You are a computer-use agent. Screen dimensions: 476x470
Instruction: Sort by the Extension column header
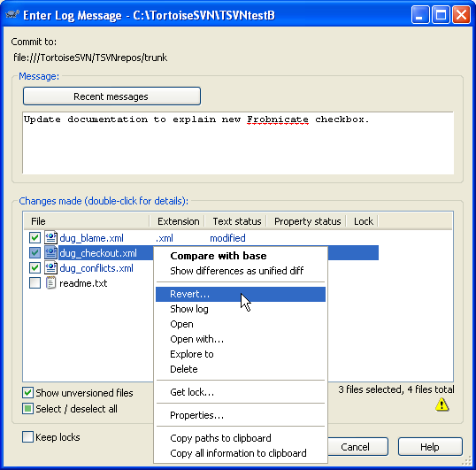178,221
